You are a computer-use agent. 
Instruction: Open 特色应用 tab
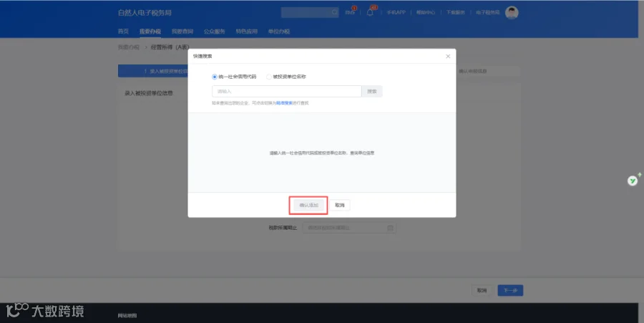click(246, 32)
